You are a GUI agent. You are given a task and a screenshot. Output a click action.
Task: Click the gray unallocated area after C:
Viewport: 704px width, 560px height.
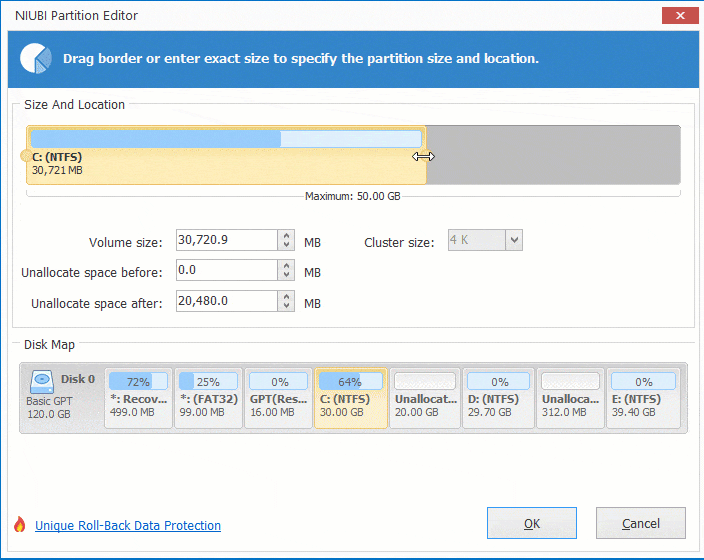pos(553,155)
